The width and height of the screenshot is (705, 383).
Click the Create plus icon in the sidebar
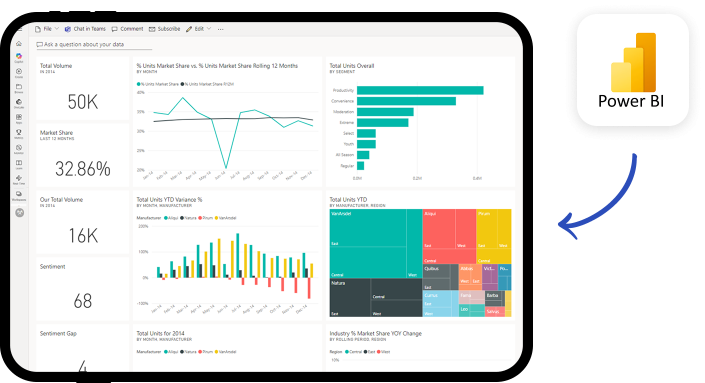pyautogui.click(x=19, y=72)
